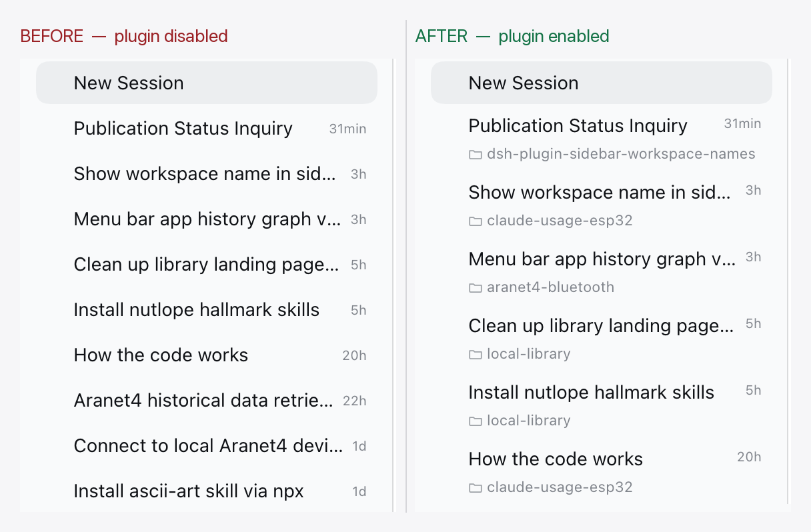This screenshot has height=532, width=811.
Task: Open How the code works in BEFORE panel
Action: pyautogui.click(x=207, y=355)
